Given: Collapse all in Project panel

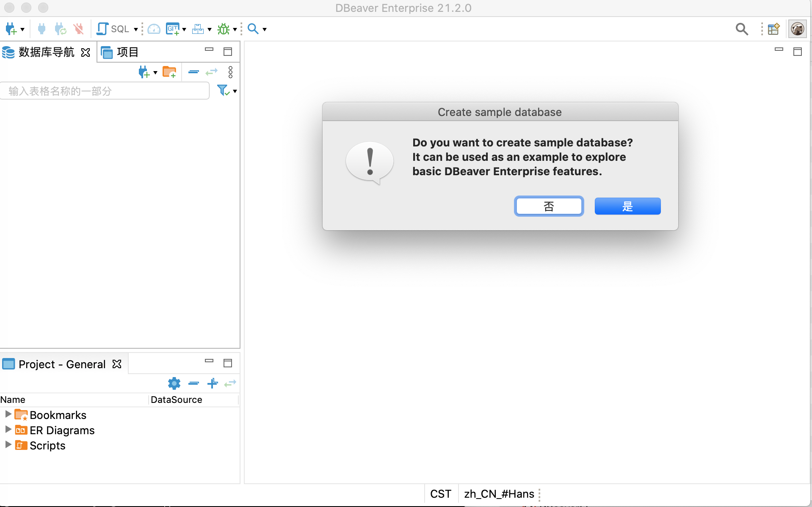Looking at the screenshot, I should tap(193, 383).
